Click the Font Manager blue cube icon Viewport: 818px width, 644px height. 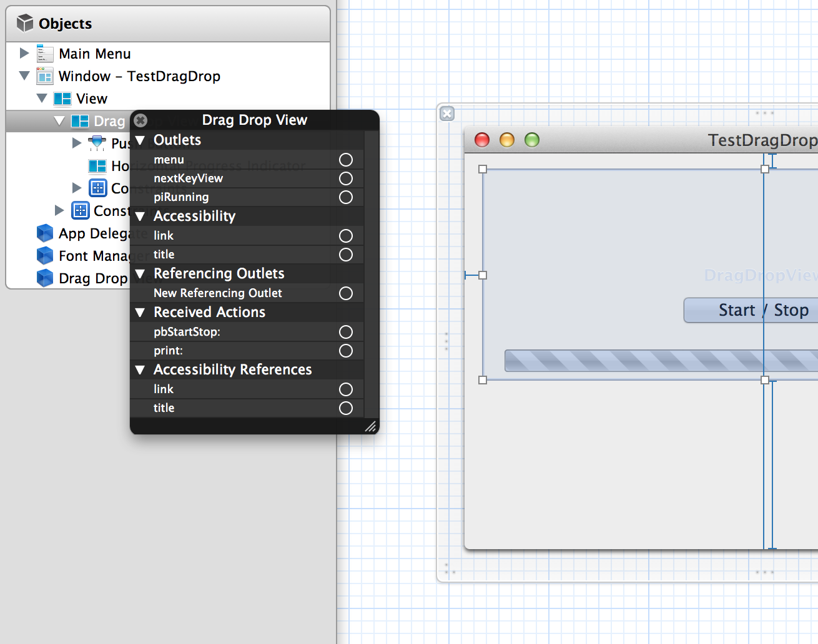(x=45, y=256)
